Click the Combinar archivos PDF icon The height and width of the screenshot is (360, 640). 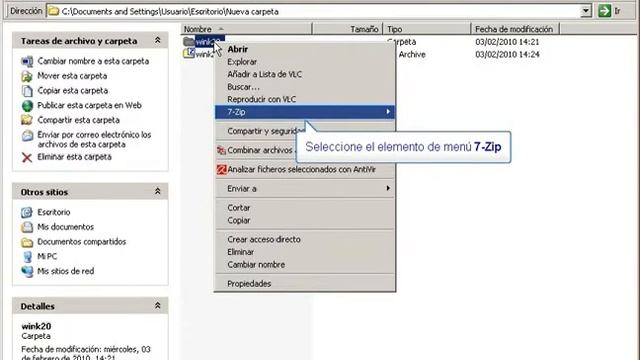tap(221, 150)
